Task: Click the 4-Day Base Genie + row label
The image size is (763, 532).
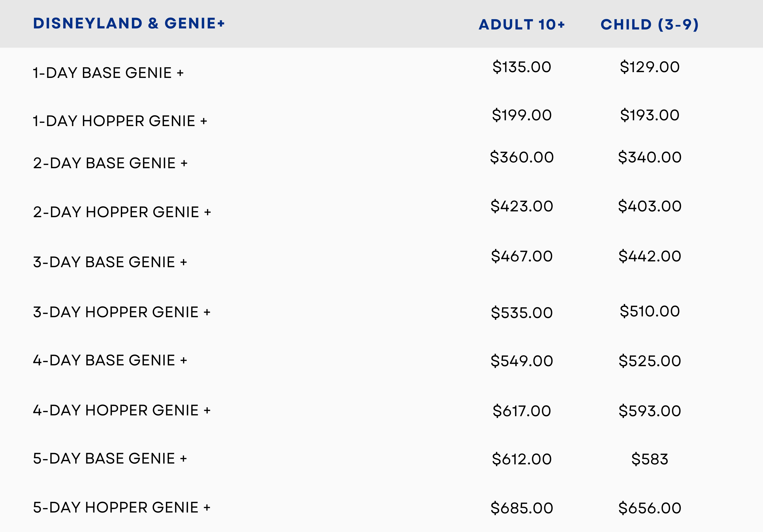Action: click(110, 361)
